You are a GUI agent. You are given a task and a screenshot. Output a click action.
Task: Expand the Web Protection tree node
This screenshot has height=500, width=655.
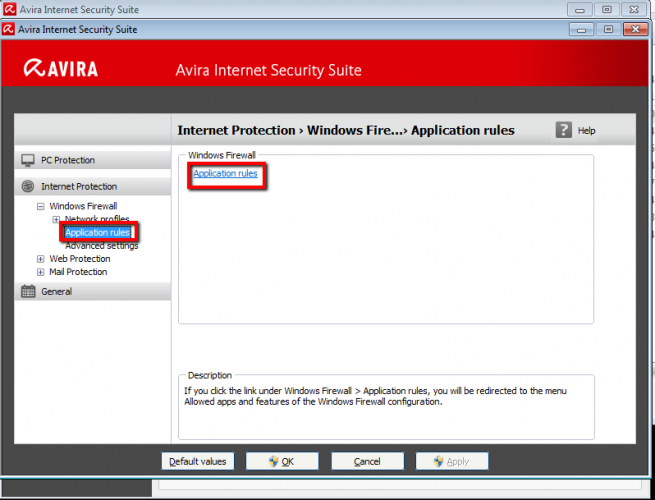pyautogui.click(x=41, y=259)
